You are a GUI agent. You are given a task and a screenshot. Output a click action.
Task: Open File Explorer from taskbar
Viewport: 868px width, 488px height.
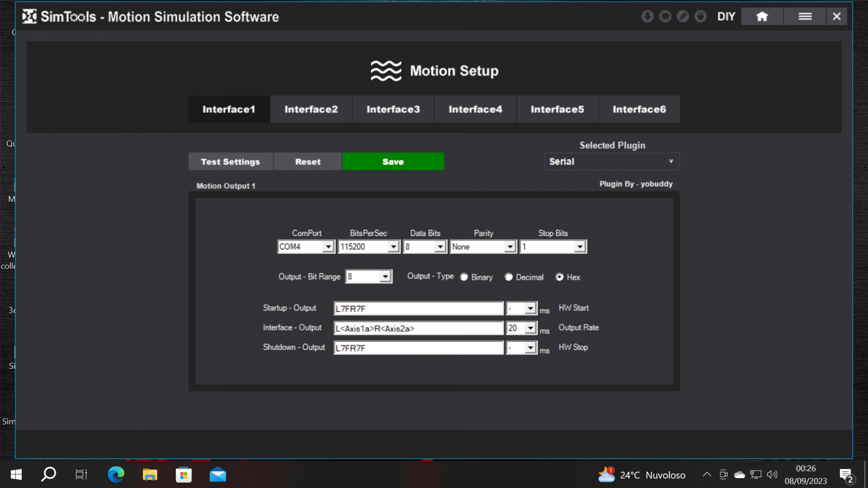tap(150, 475)
